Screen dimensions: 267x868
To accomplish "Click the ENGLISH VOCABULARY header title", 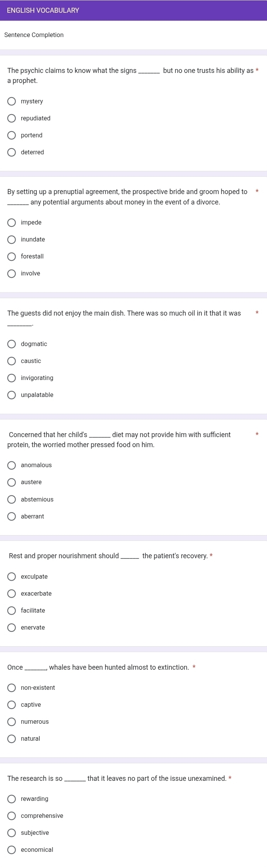I will click(x=43, y=10).
